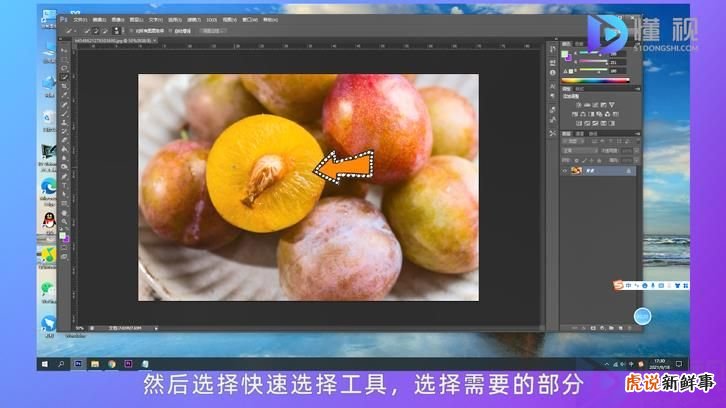The height and width of the screenshot is (408, 726).
Task: Open the Image (图像) menu
Action: click(118, 20)
